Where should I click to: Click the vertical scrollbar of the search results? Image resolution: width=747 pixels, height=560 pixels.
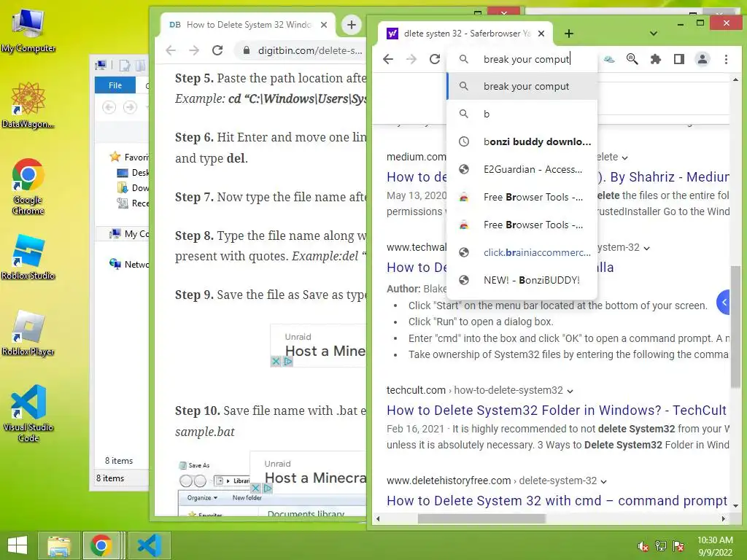[735, 326]
